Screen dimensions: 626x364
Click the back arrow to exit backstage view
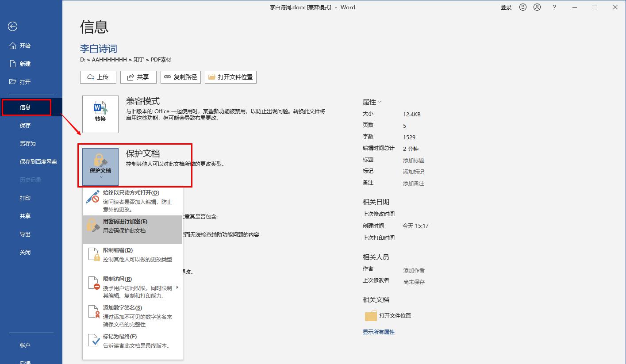pos(12,27)
